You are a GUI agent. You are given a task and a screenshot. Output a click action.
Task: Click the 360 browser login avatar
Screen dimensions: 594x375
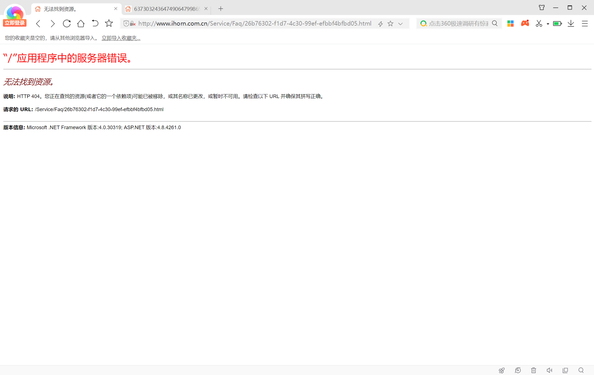pos(14,16)
